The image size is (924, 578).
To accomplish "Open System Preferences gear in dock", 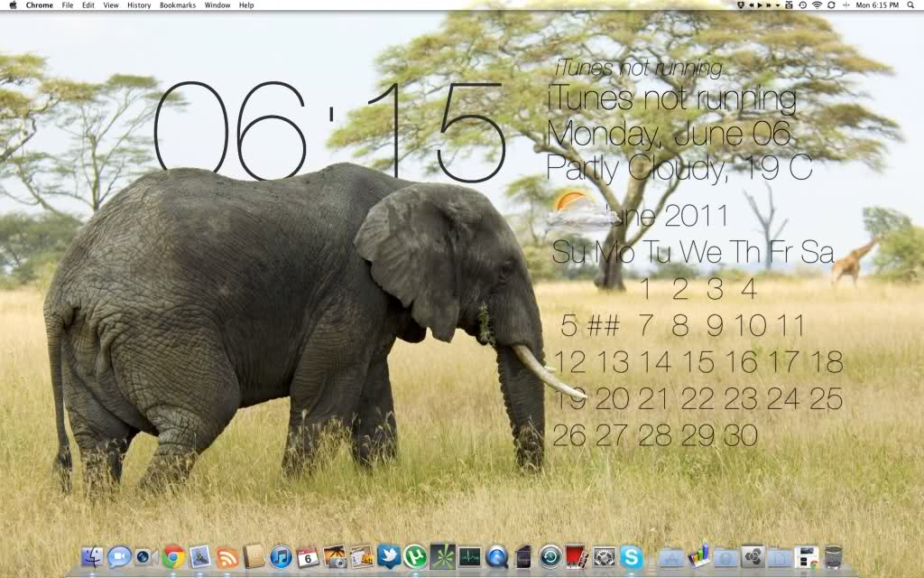I will coord(604,556).
